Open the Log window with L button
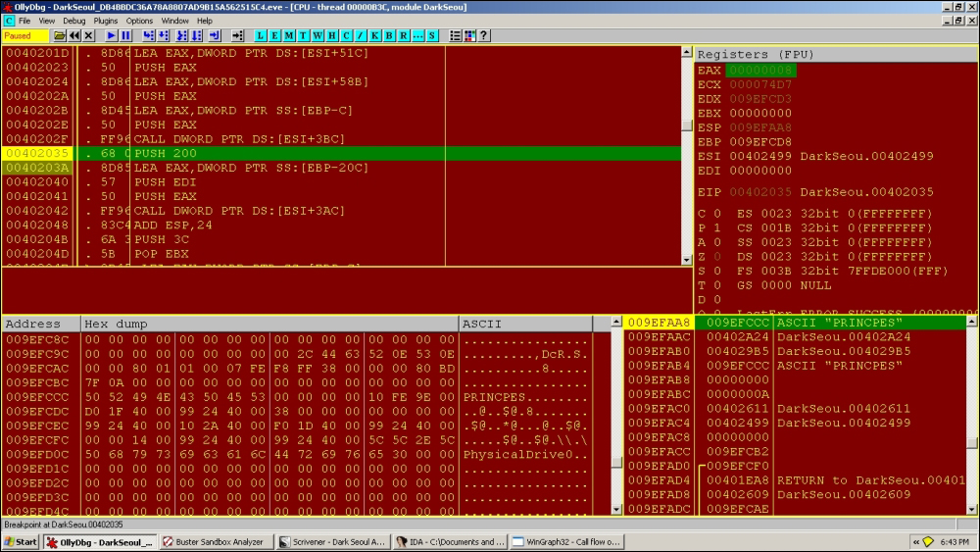980x552 pixels. point(261,35)
